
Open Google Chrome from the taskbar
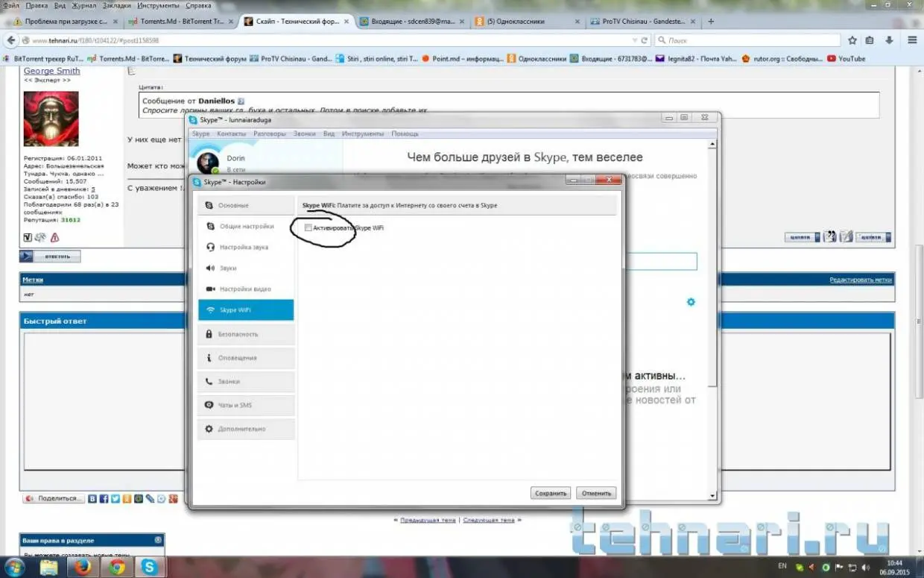click(x=116, y=568)
